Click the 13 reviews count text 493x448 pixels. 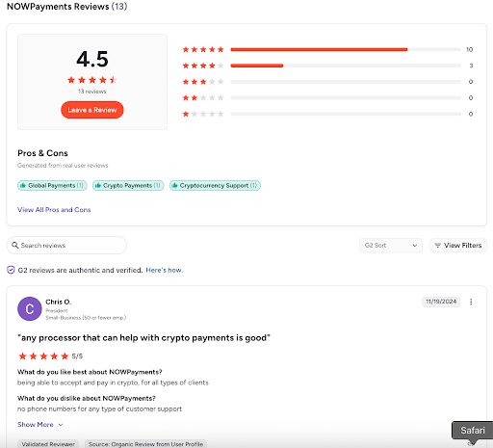pyautogui.click(x=92, y=92)
